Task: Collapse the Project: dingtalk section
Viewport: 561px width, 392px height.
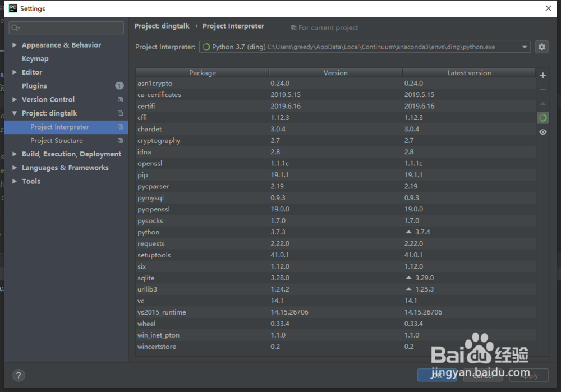Action: (15, 113)
